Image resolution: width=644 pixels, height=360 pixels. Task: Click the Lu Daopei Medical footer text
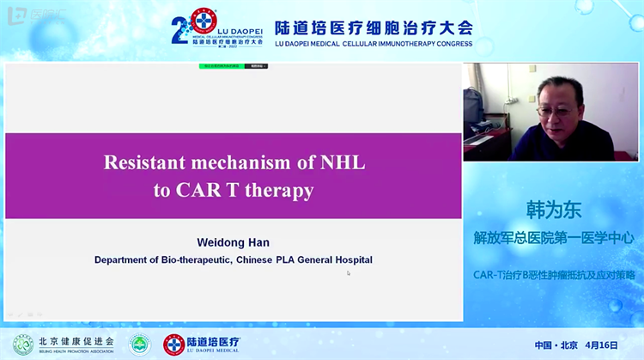pyautogui.click(x=215, y=345)
